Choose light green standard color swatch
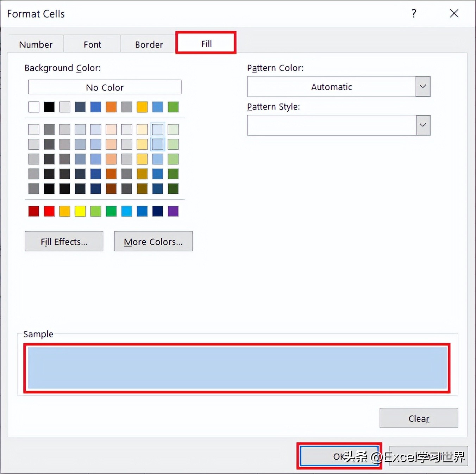 click(x=96, y=211)
